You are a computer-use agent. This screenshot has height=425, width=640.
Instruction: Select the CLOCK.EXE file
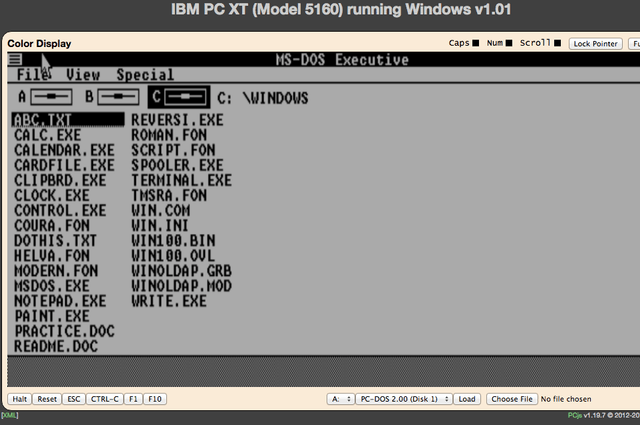[x=52, y=196]
